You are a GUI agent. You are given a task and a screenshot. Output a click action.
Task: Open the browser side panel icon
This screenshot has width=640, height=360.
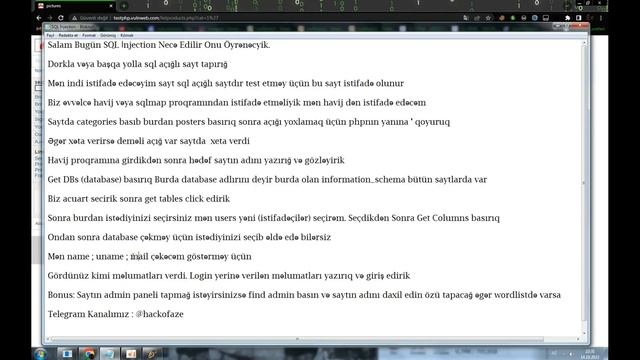578,18
